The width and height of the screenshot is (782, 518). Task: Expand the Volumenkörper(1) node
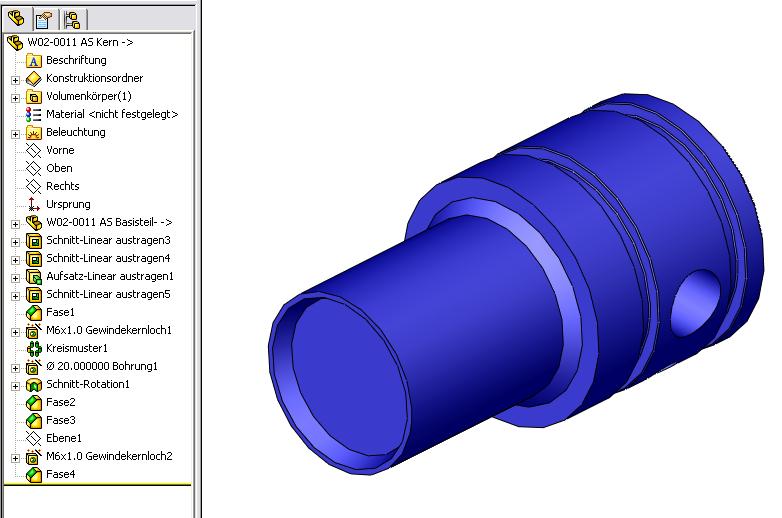click(x=15, y=98)
